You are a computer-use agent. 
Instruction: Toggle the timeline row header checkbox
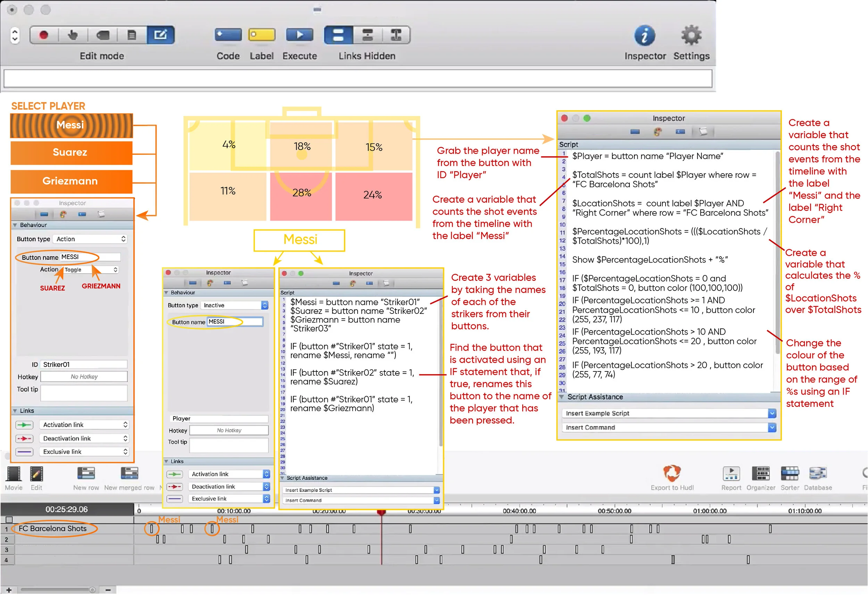click(9, 520)
